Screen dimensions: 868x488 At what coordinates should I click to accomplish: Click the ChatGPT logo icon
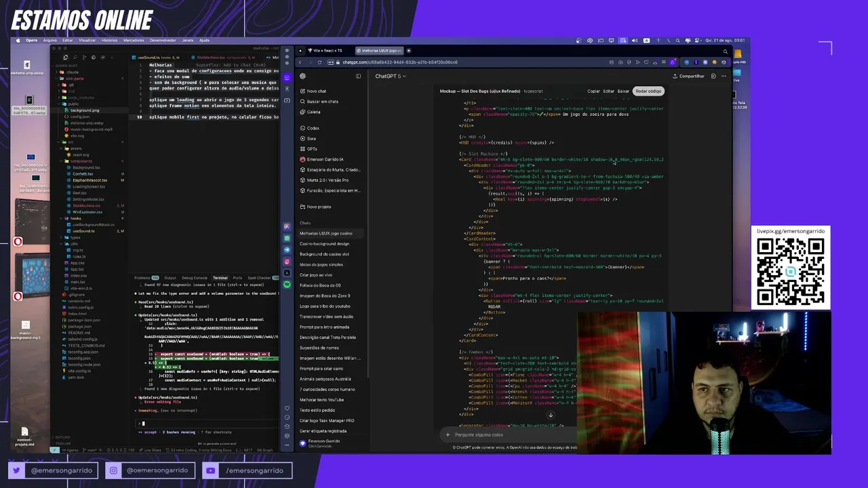pyautogui.click(x=302, y=76)
